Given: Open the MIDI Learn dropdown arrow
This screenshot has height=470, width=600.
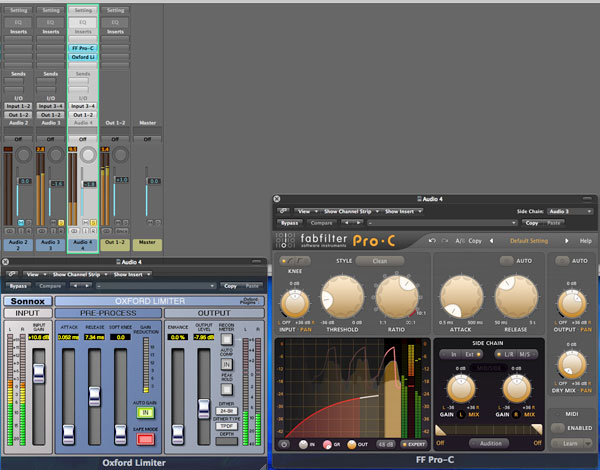Looking at the screenshot, I should coord(588,444).
